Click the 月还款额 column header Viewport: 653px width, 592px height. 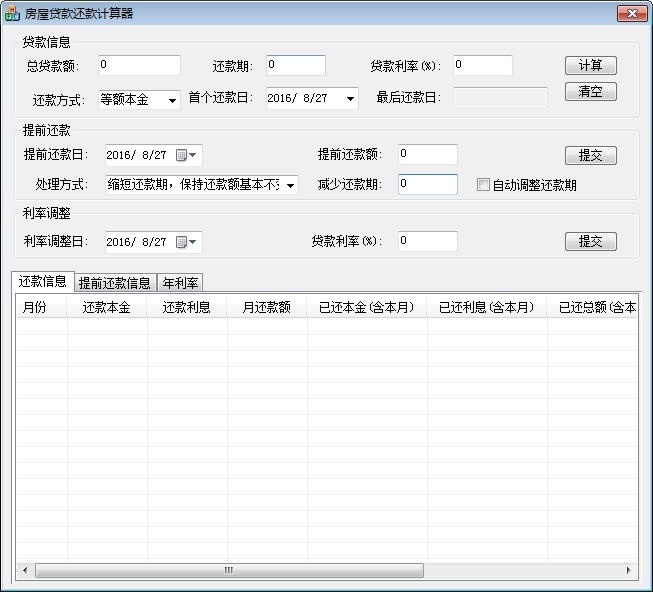[267, 307]
